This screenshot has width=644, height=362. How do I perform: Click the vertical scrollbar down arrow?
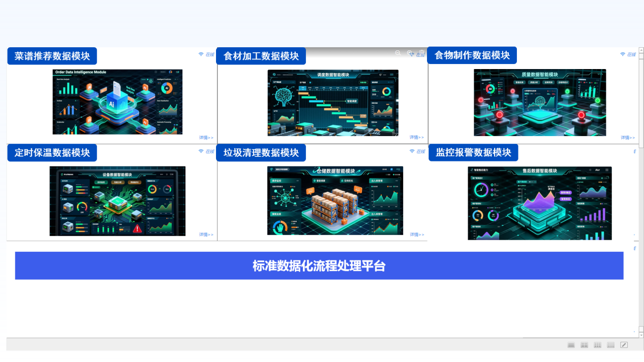(641, 335)
